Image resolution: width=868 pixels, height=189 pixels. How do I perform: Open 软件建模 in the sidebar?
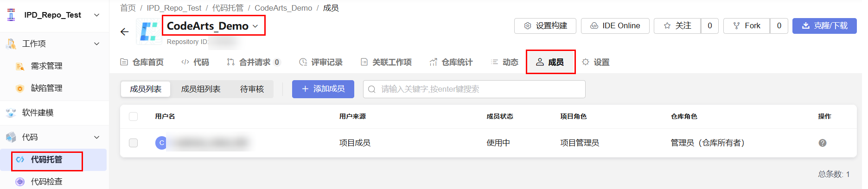[x=38, y=113]
